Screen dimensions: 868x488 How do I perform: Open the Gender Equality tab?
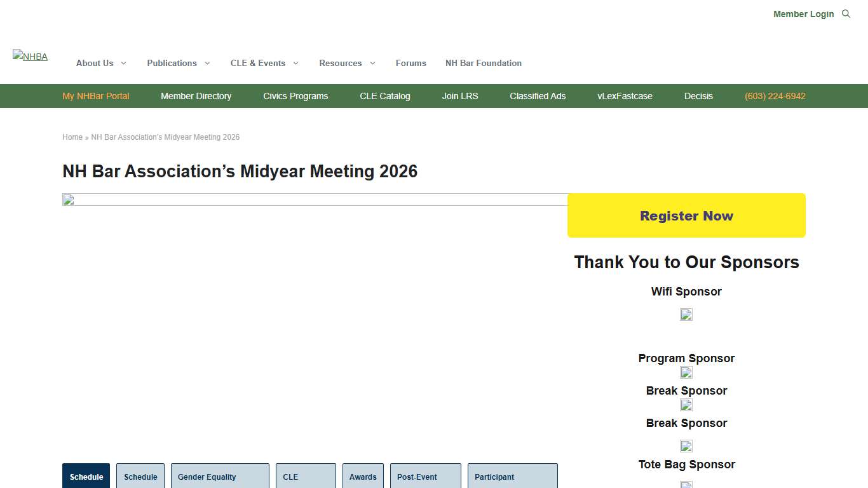(x=220, y=477)
